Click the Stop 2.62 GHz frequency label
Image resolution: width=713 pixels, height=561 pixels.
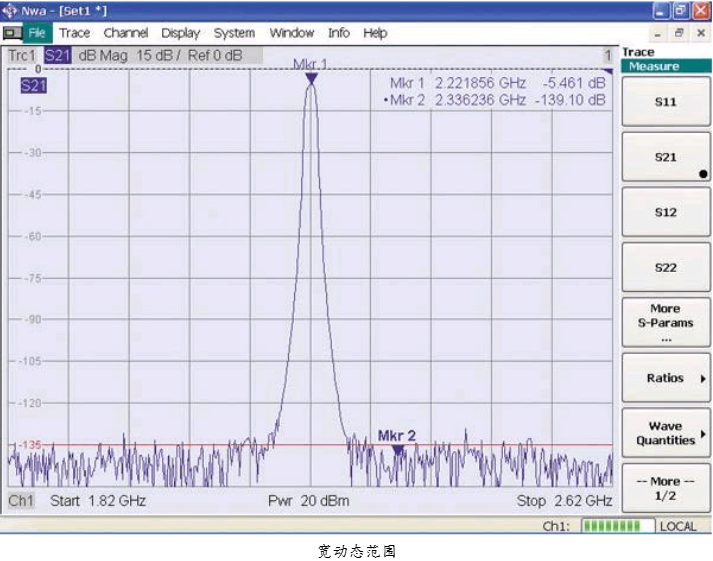(564, 500)
